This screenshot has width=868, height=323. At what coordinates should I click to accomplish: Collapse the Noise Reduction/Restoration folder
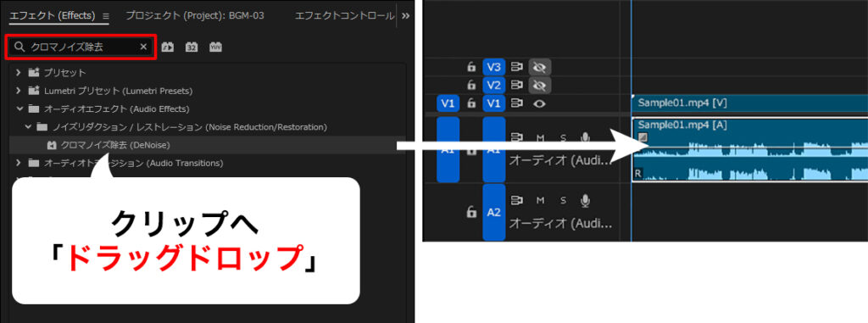pos(28,127)
